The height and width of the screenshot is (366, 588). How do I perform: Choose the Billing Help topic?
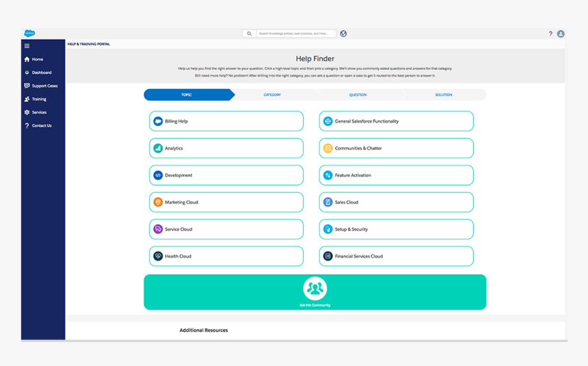point(226,121)
